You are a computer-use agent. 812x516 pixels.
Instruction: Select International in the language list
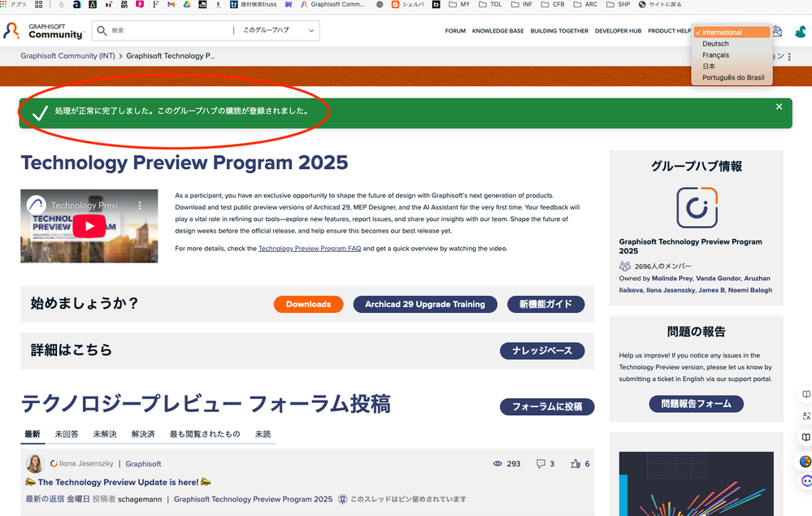point(732,32)
